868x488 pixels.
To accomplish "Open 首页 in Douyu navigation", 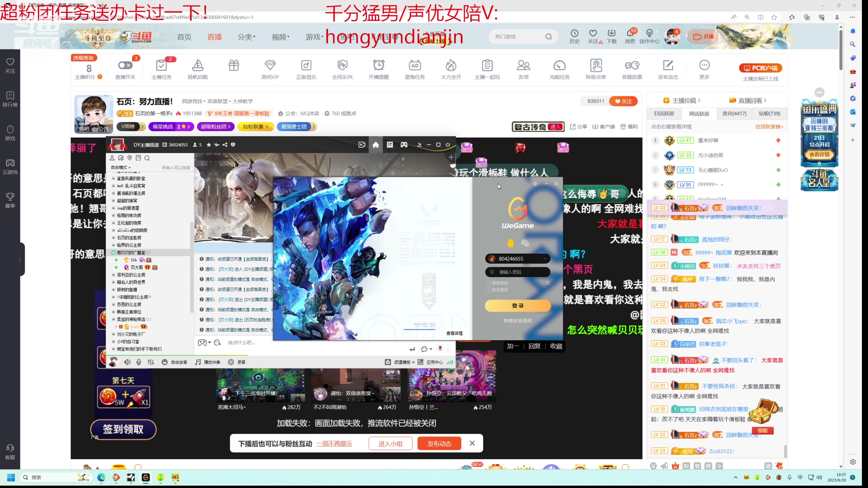I will pos(184,37).
